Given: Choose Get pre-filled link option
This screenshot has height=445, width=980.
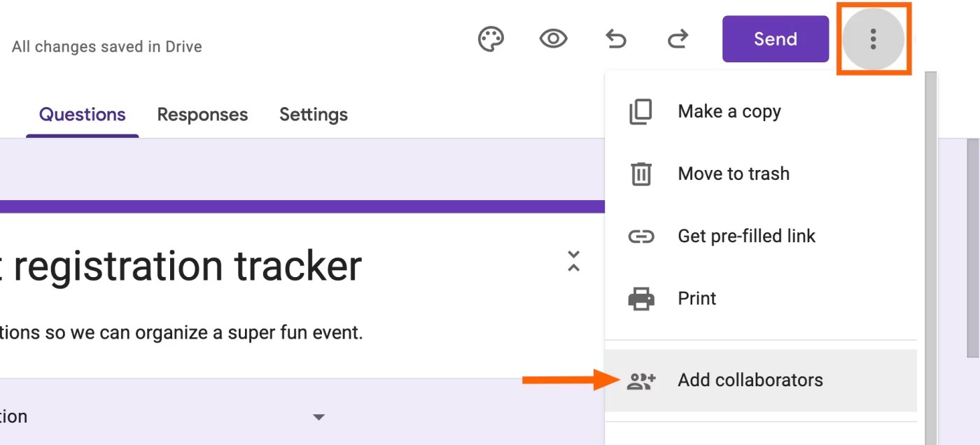Looking at the screenshot, I should (761, 236).
